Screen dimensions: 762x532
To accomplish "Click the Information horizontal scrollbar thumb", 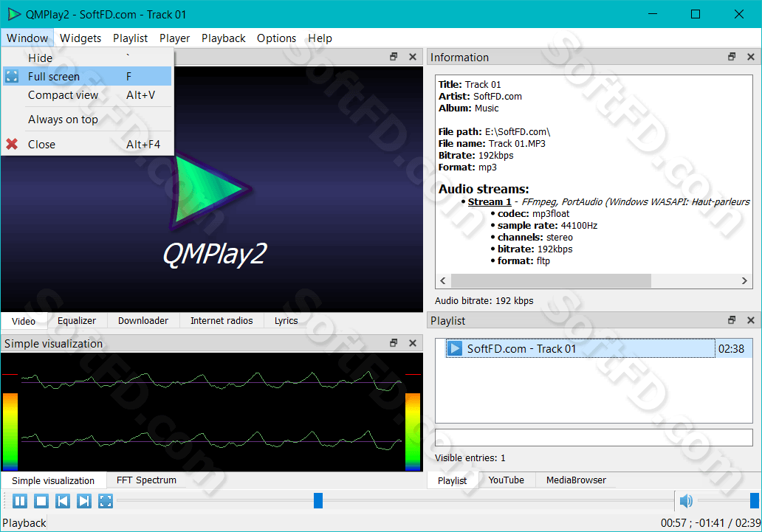I will pos(551,280).
